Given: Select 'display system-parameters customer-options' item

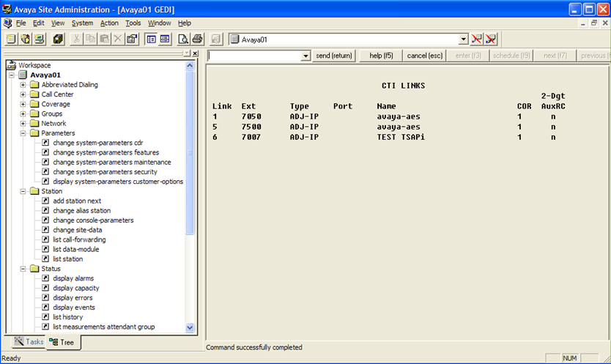Looking at the screenshot, I should pos(118,182).
